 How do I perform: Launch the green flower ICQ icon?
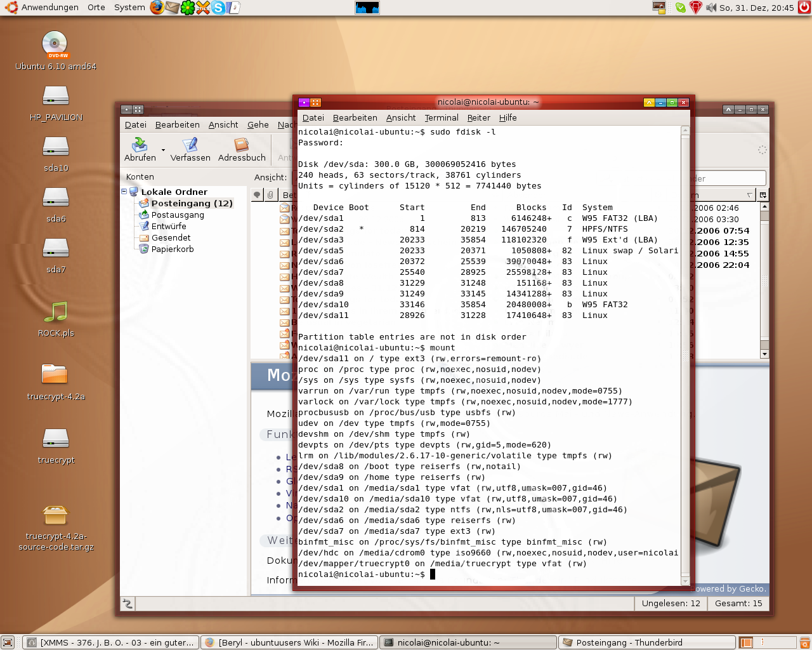188,8
